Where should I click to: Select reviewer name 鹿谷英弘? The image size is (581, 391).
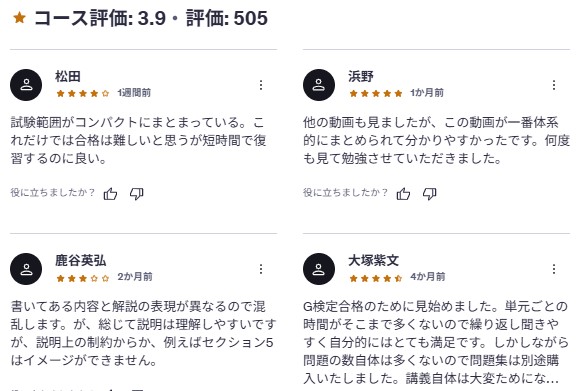80,260
